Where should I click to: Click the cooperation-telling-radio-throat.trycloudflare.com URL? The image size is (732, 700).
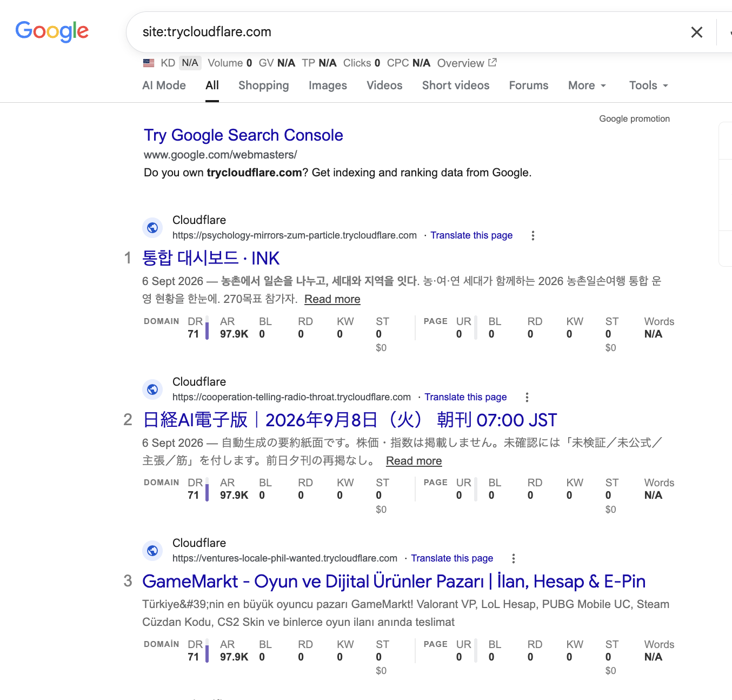tap(291, 397)
